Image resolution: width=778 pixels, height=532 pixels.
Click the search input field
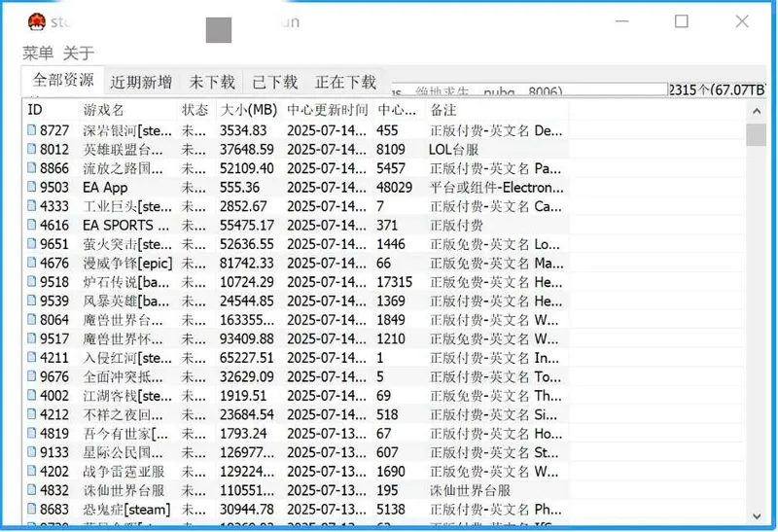pos(525,89)
